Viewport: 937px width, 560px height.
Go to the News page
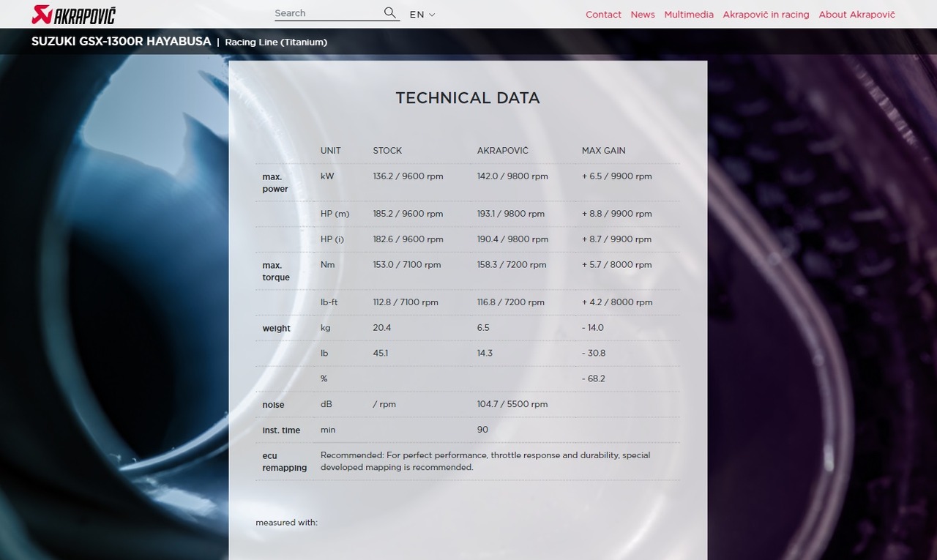pos(643,14)
